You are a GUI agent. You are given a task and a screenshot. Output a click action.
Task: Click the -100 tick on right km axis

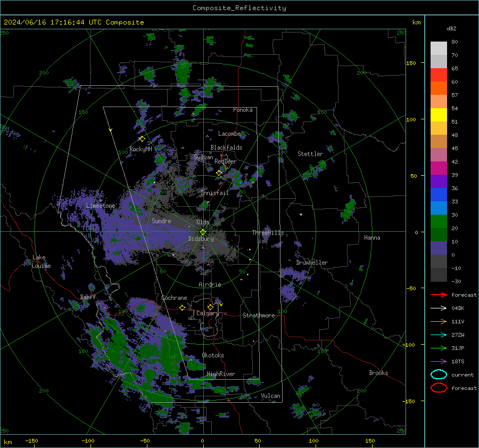pos(408,345)
